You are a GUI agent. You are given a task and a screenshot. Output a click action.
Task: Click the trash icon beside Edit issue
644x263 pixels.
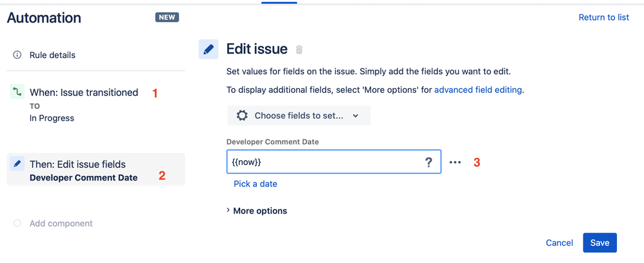299,50
